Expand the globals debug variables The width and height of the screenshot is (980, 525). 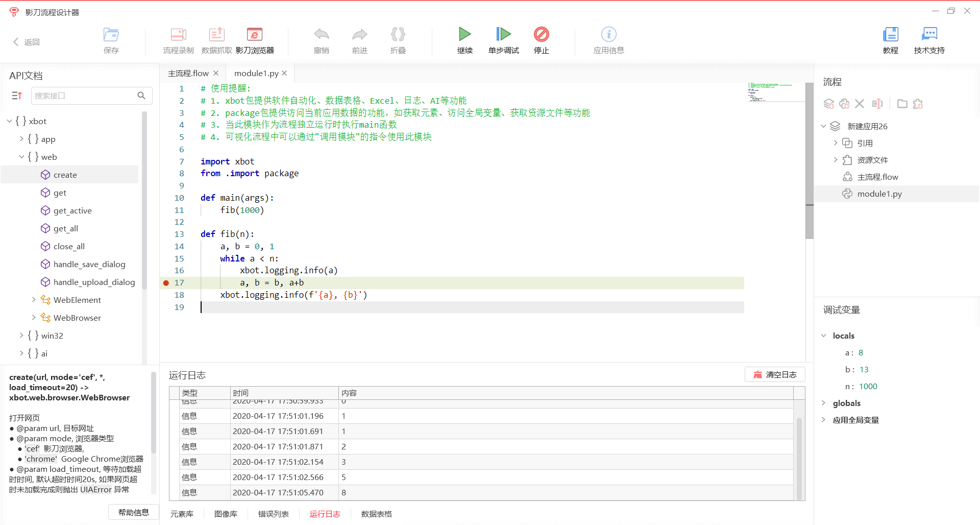tap(823, 403)
